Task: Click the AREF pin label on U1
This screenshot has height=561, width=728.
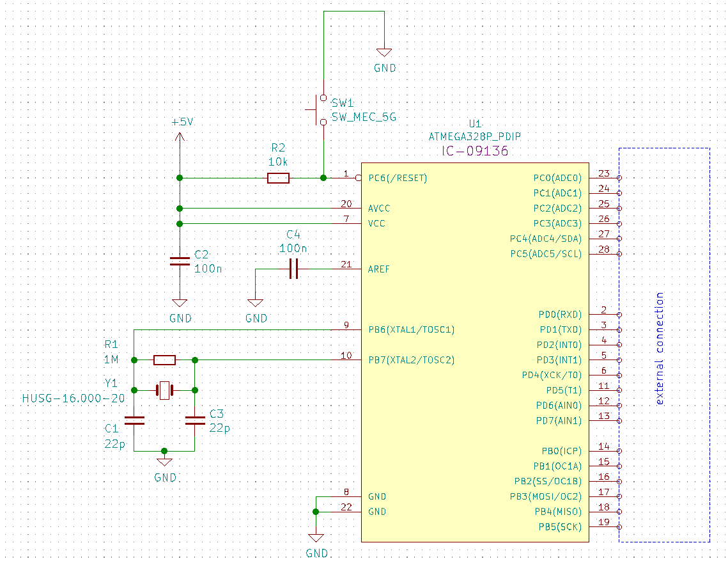Action: (378, 269)
